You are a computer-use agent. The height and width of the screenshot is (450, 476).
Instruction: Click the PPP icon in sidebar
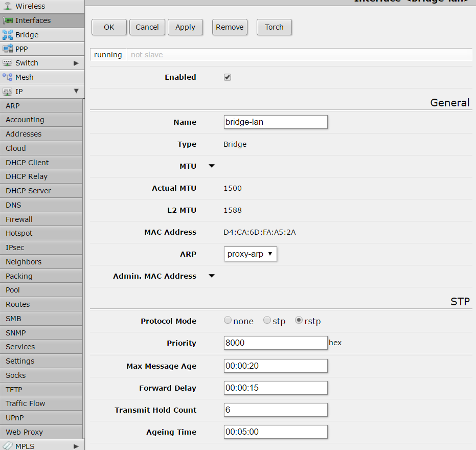coord(8,49)
